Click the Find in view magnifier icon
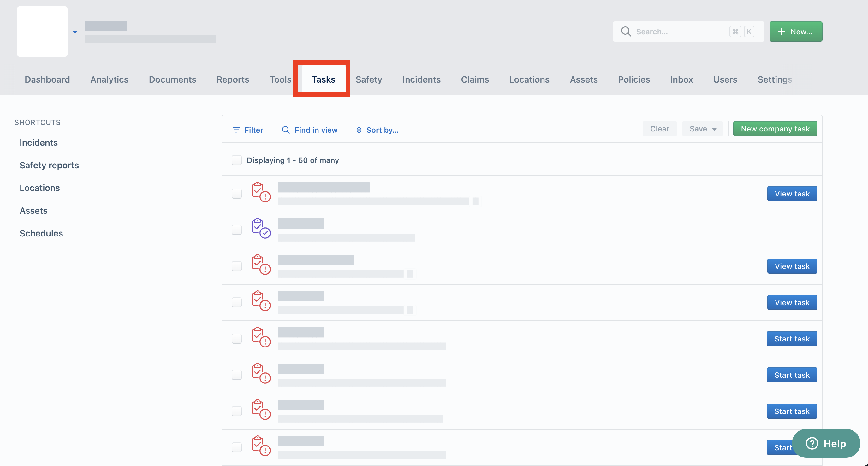868x466 pixels. click(286, 130)
